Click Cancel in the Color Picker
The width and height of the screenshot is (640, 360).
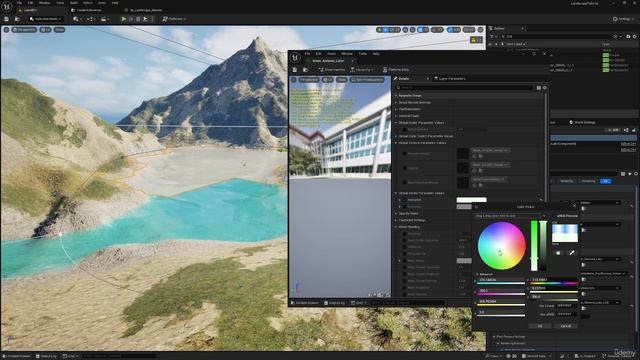(x=566, y=326)
